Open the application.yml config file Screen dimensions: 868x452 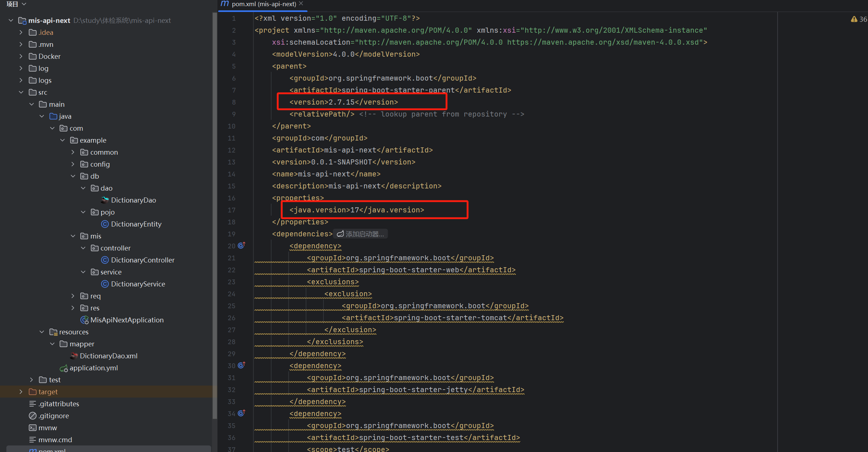coord(93,368)
